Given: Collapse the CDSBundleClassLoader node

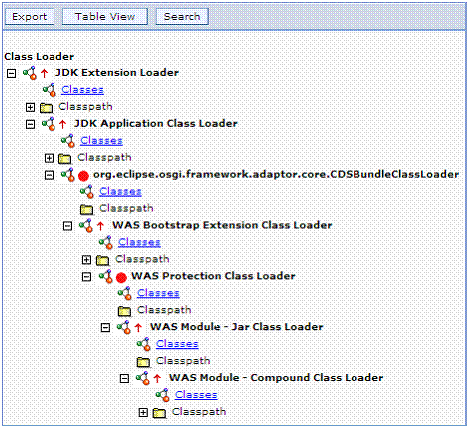Looking at the screenshot, I should pos(50,175).
